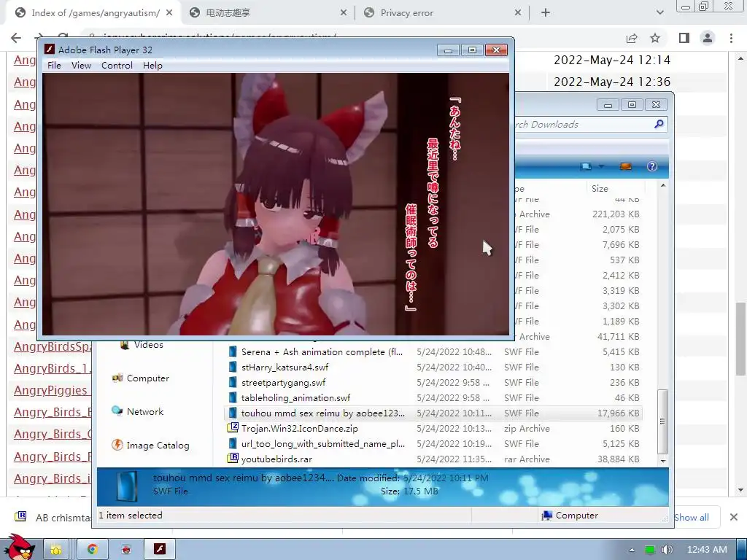Viewport: 747px width, 560px height.
Task: Open the AngryBirds_1 link in browser
Action: 53,368
